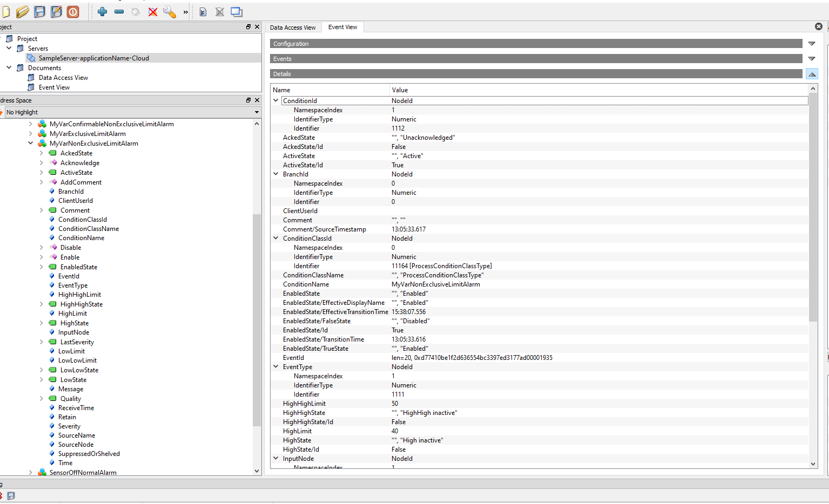Click the Address Space scrollbar up arrow
Screen dimensions: 829x504
[257, 124]
